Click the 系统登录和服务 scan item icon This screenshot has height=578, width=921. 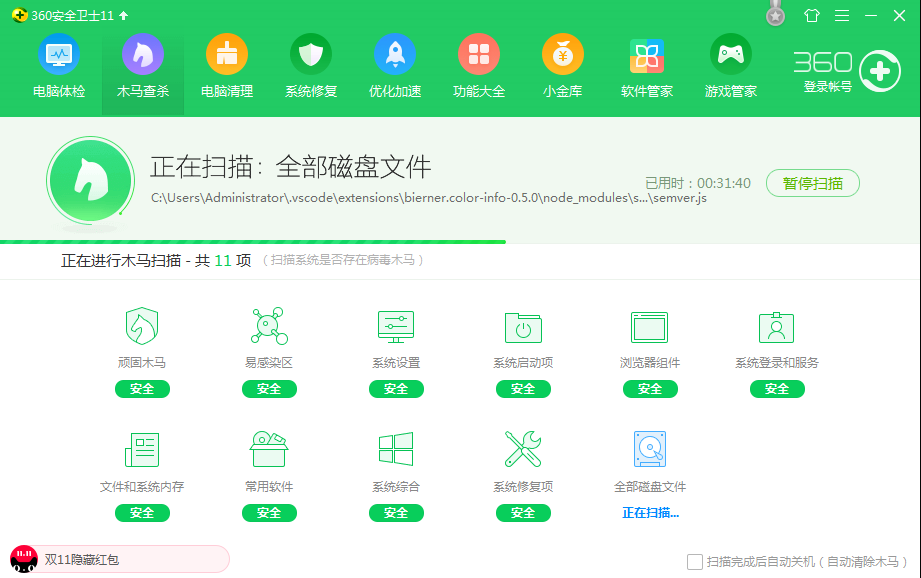coord(777,327)
